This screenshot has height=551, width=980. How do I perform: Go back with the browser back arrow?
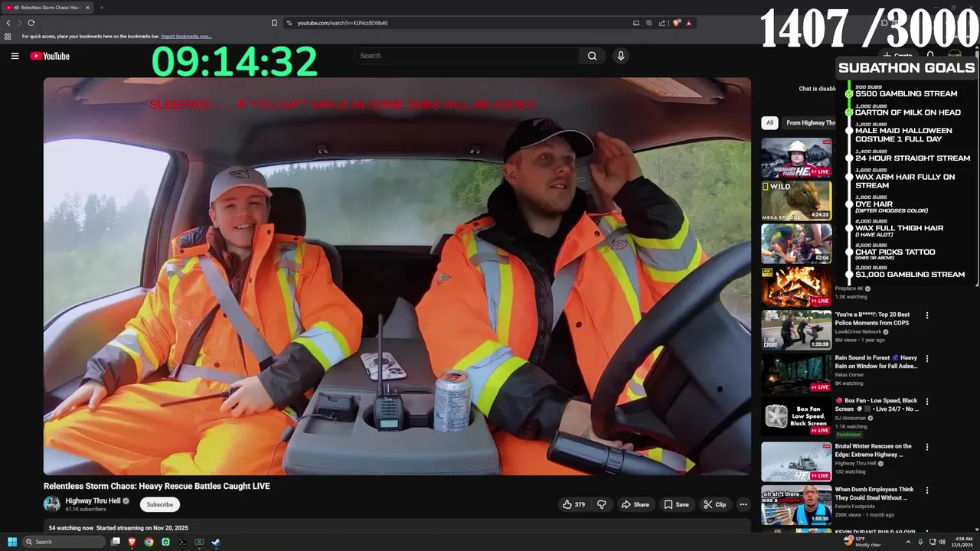(x=8, y=23)
